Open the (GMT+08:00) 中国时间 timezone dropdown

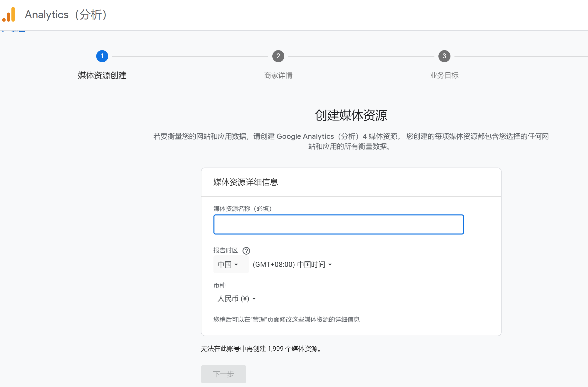[x=292, y=264]
